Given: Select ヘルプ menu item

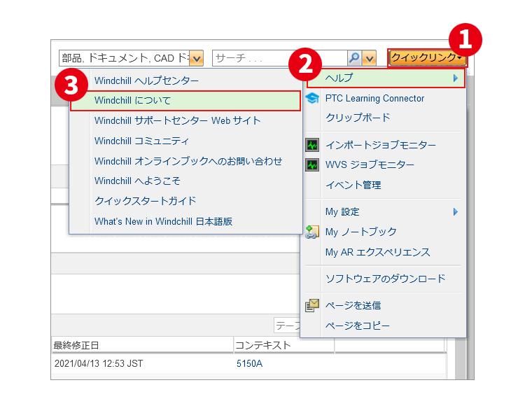Looking at the screenshot, I should [386, 78].
